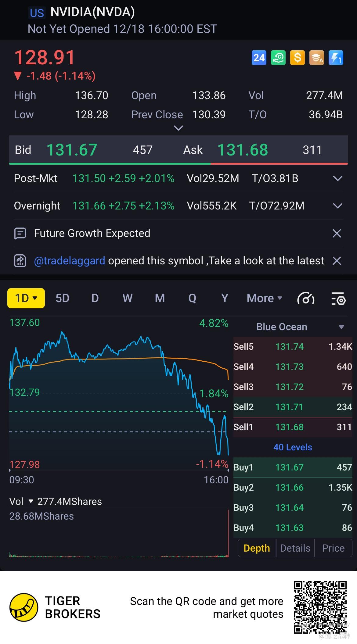Open the Vol indicator dropdown
This screenshot has height=644, width=357.
coord(21,501)
